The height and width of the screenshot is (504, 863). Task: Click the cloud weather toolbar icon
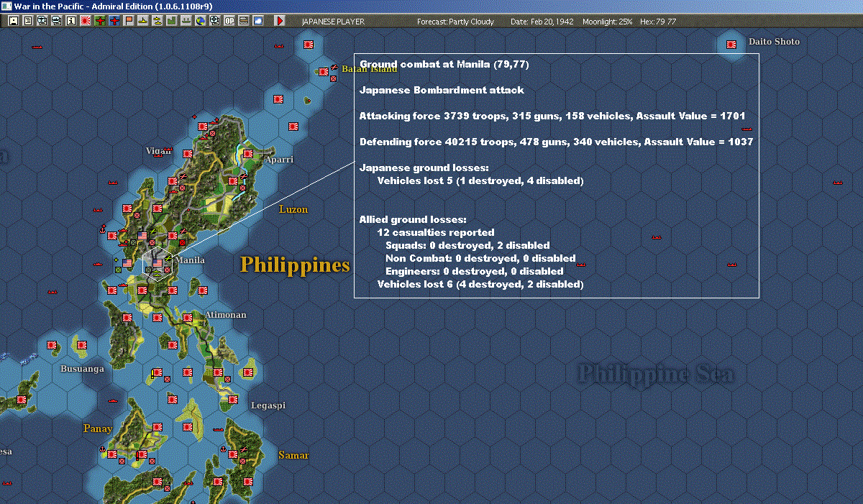tap(258, 21)
